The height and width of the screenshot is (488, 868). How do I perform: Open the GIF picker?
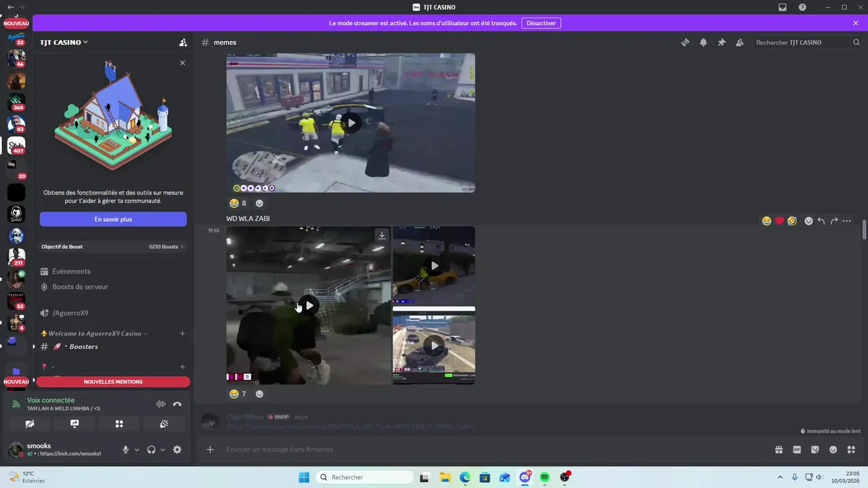click(797, 449)
